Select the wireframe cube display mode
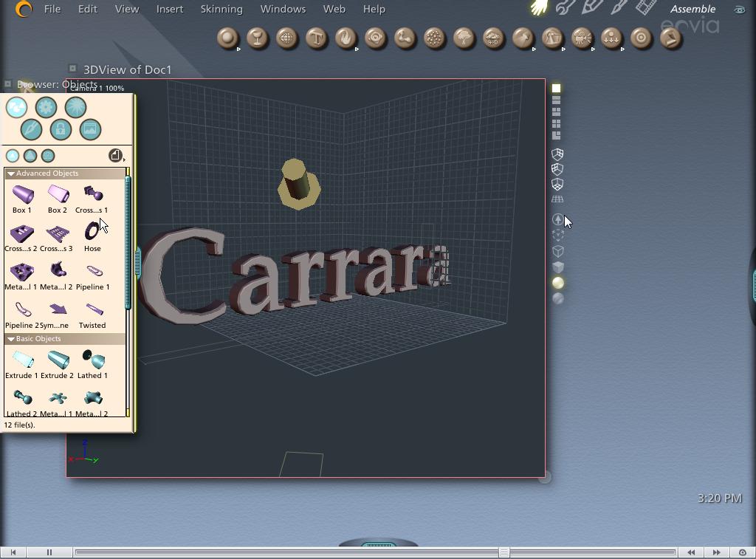 coord(557,251)
